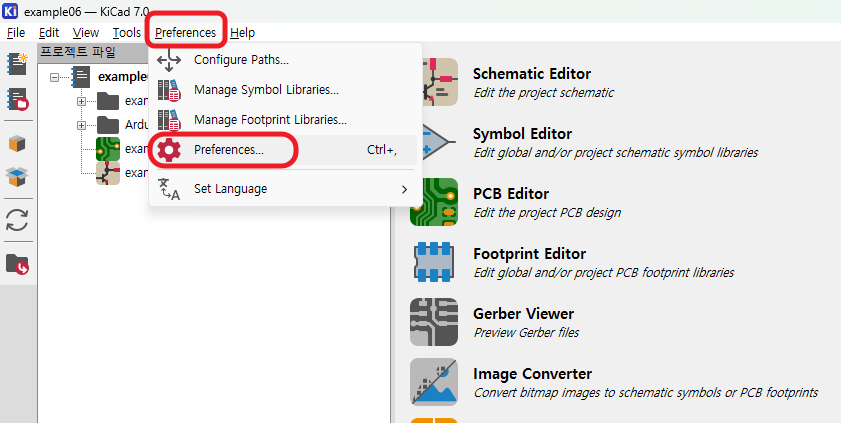Click the Open Project toolbar icon
Image resolution: width=841 pixels, height=423 pixels.
tap(17, 100)
